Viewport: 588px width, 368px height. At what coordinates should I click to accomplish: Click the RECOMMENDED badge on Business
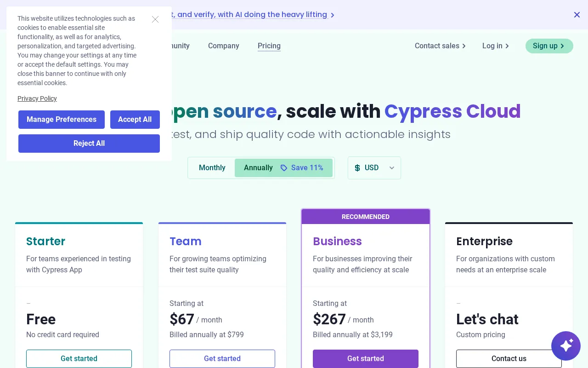pyautogui.click(x=366, y=217)
